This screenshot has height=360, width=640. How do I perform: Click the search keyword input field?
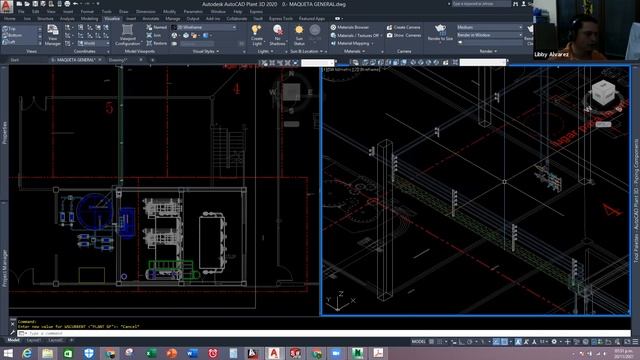click(481, 4)
